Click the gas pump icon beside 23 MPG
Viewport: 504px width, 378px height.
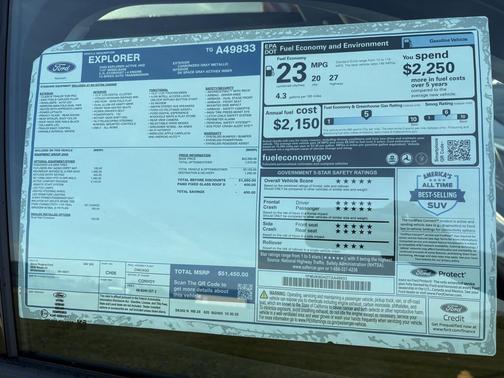click(x=269, y=71)
